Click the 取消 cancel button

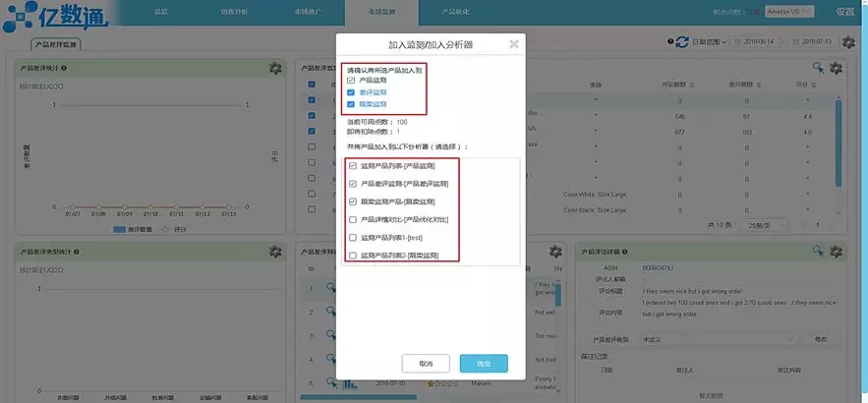(x=426, y=364)
